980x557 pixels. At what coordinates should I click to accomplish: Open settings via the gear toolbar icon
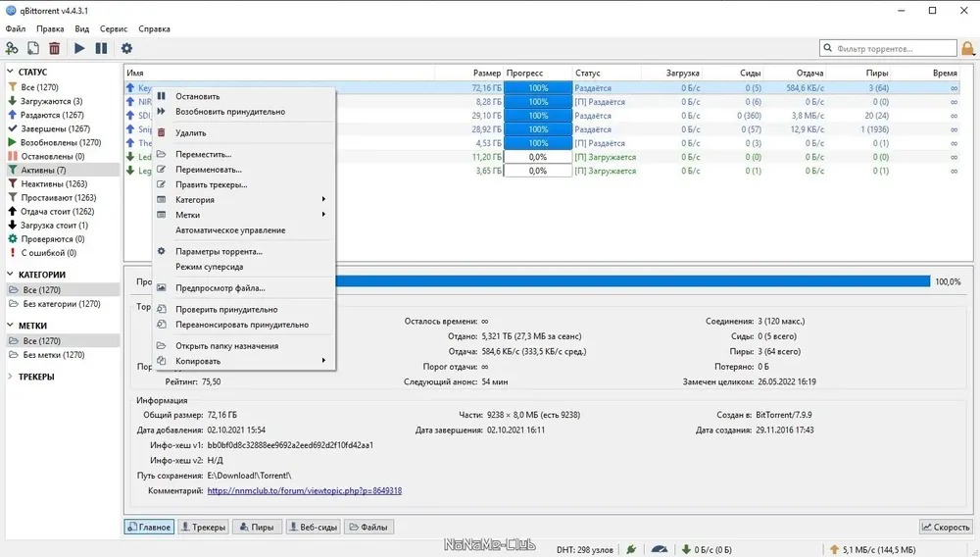[x=126, y=48]
